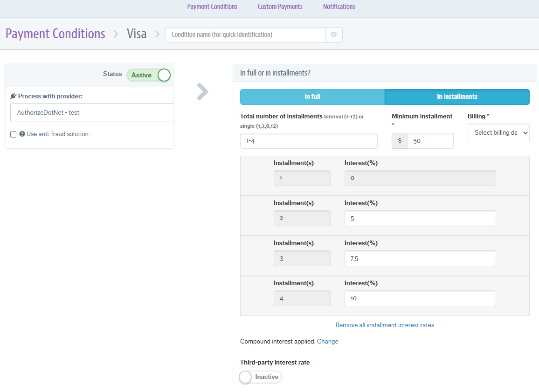The height and width of the screenshot is (392, 539).
Task: Click the Condition name input field
Action: 245,34
